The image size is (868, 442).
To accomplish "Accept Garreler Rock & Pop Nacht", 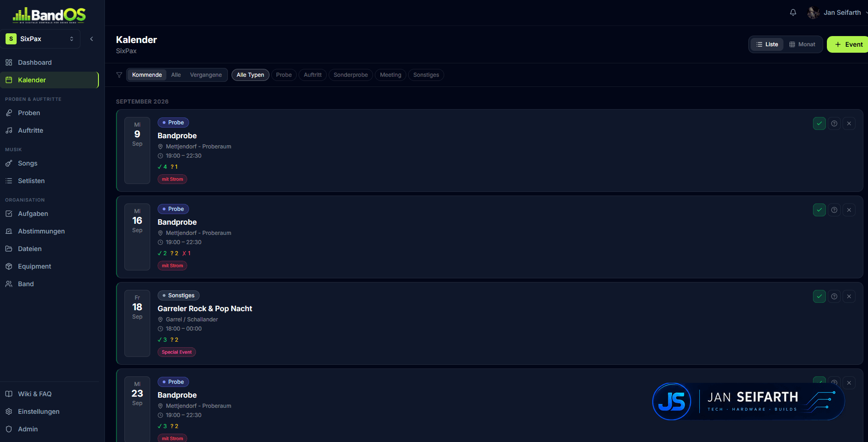I will pyautogui.click(x=819, y=296).
